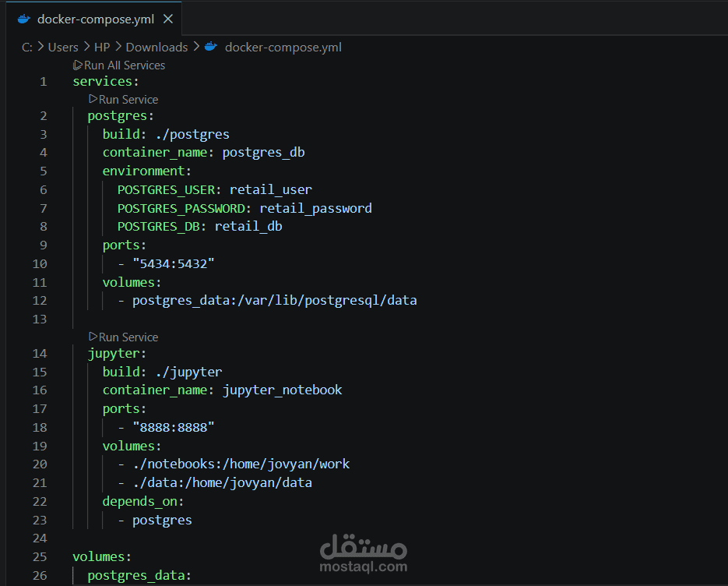Click the 'build:' key on line 3
Viewport: 728px width, 586px height.
click(125, 134)
